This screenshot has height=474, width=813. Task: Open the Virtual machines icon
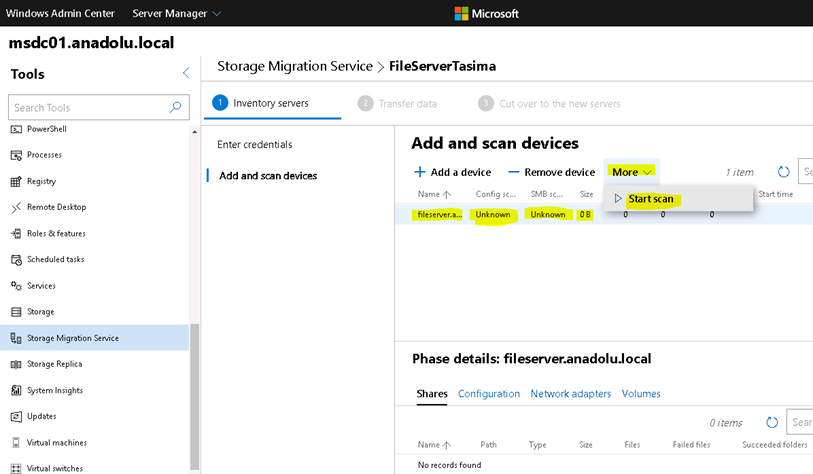16,442
